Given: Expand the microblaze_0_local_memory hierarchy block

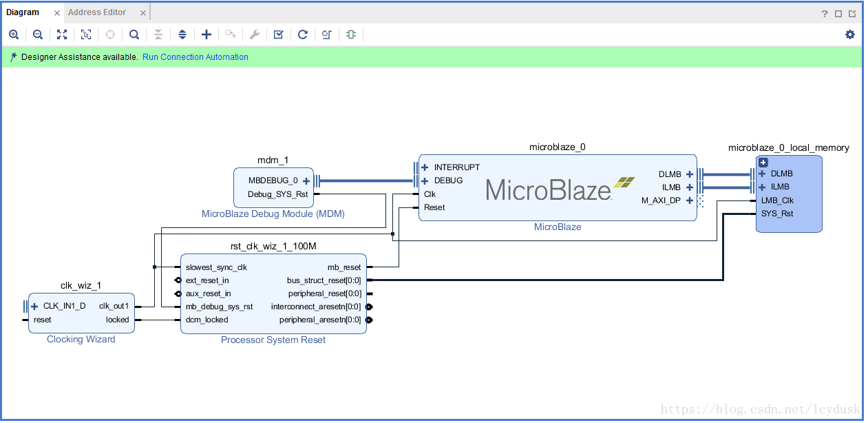Looking at the screenshot, I should [763, 163].
